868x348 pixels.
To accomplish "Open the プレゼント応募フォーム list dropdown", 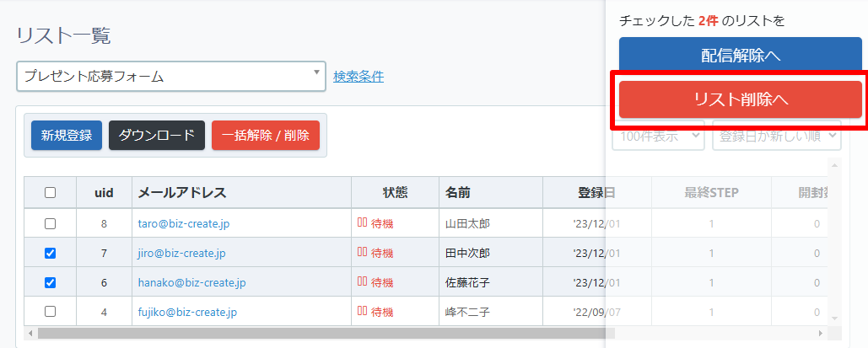I will pos(170,76).
